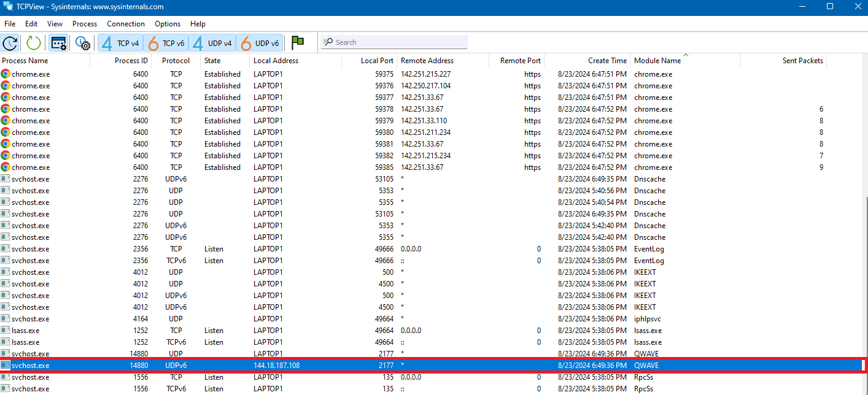Viewport: 868px width, 395px height.
Task: Click the iphlpsvc module name cell
Action: coord(648,319)
